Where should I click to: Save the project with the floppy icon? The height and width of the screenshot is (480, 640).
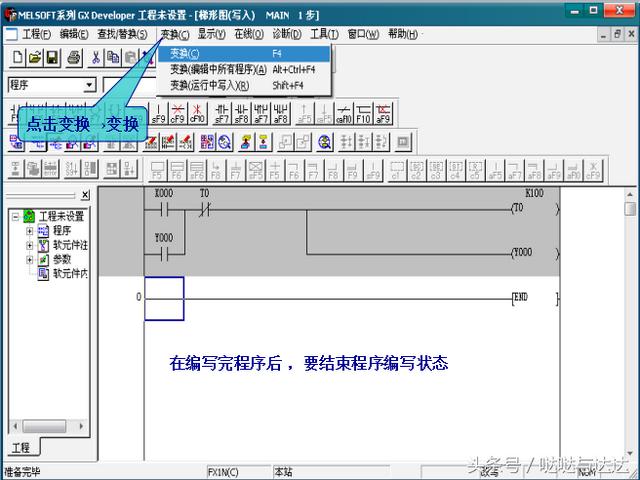52,58
